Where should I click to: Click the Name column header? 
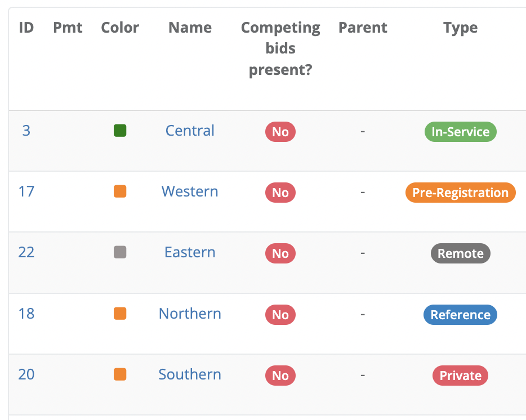190,28
